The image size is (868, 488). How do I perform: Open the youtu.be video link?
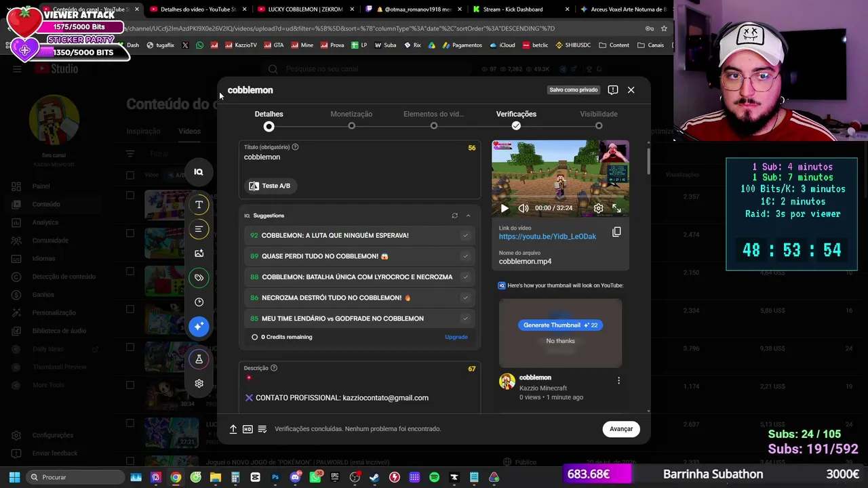(x=547, y=237)
